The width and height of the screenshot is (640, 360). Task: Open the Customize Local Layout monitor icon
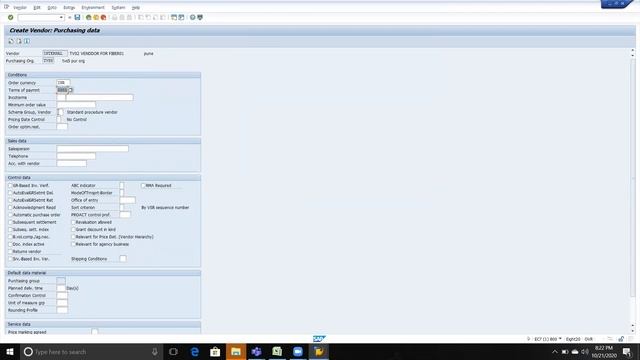(x=200, y=18)
